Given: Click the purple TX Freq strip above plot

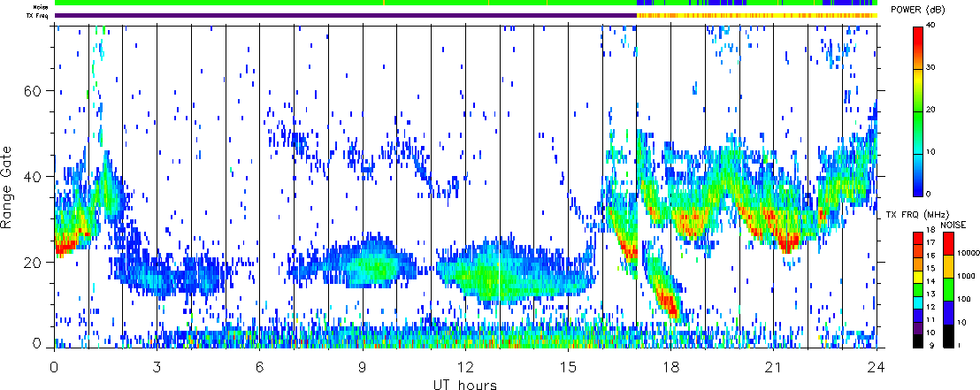Looking at the screenshot, I should coord(346,15).
